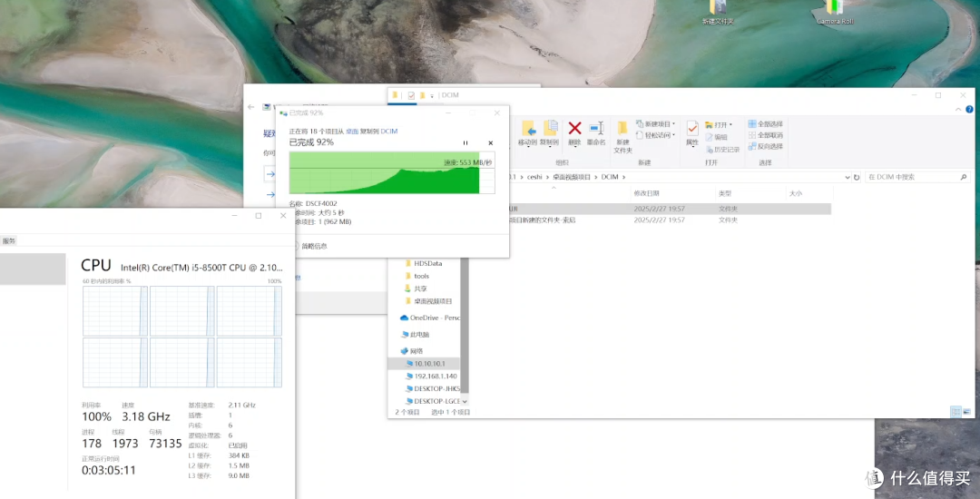Sort by 修改日期 column header
Screen dimensions: 980x499
pyautogui.click(x=646, y=193)
